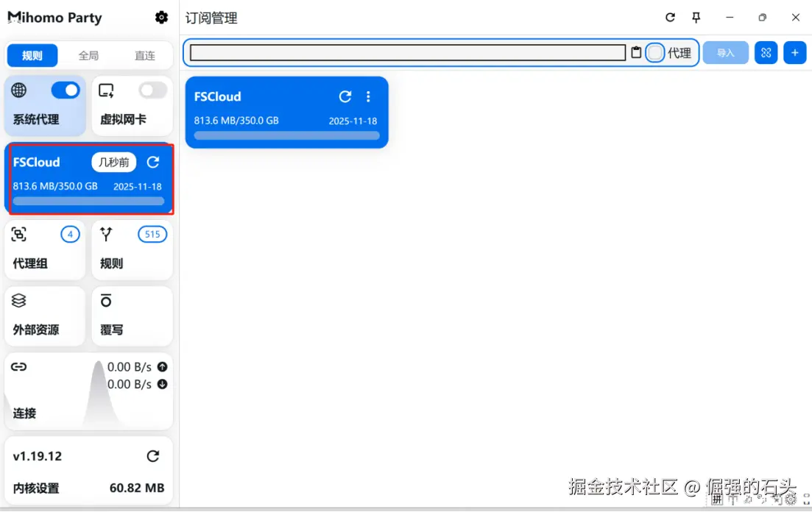Viewport: 812px width, 512px height.
Task: Open FSCloud card three-dot menu
Action: click(368, 96)
